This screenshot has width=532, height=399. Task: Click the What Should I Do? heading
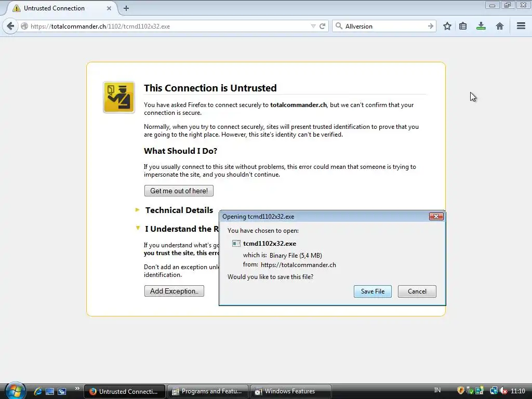(x=180, y=151)
